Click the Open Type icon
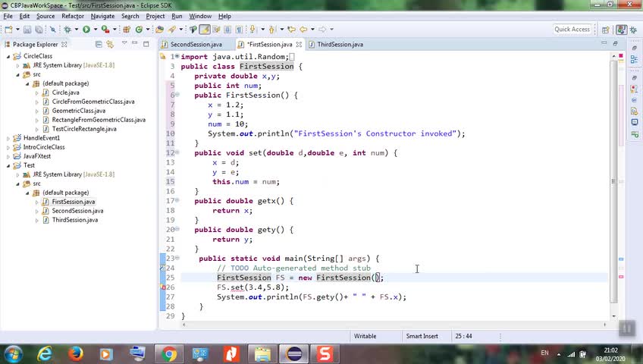The image size is (643, 364). (159, 30)
